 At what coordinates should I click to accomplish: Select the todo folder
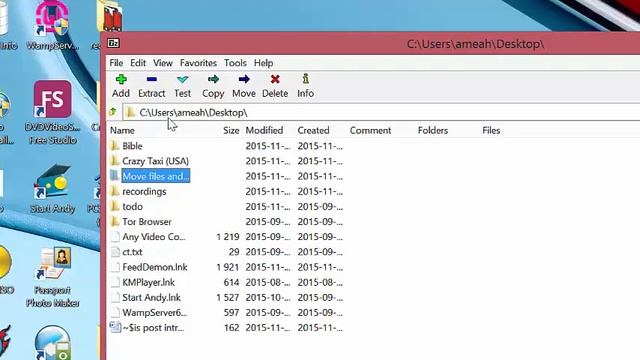pos(132,207)
